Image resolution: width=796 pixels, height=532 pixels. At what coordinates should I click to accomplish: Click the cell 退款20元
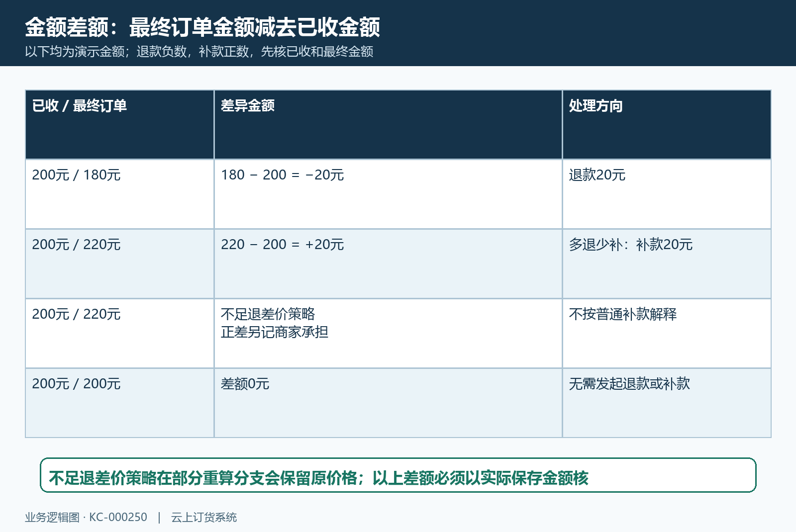[667, 194]
